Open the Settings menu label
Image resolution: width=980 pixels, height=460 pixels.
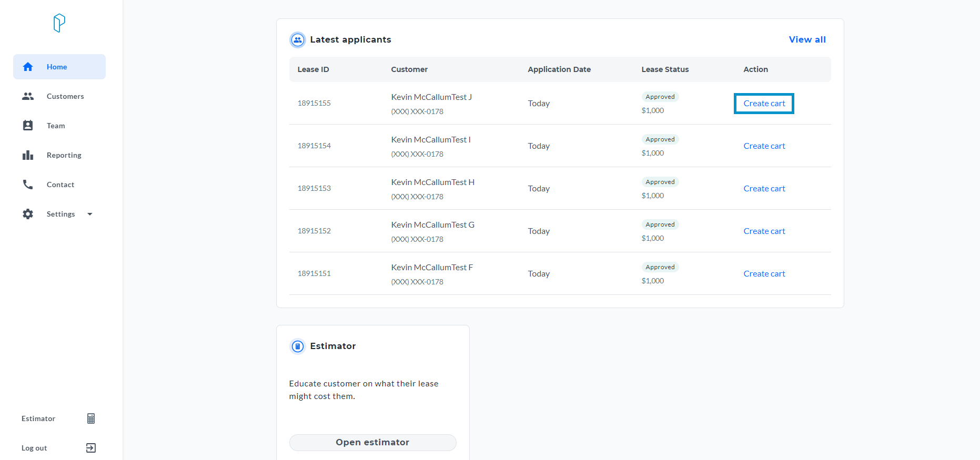pyautogui.click(x=61, y=214)
